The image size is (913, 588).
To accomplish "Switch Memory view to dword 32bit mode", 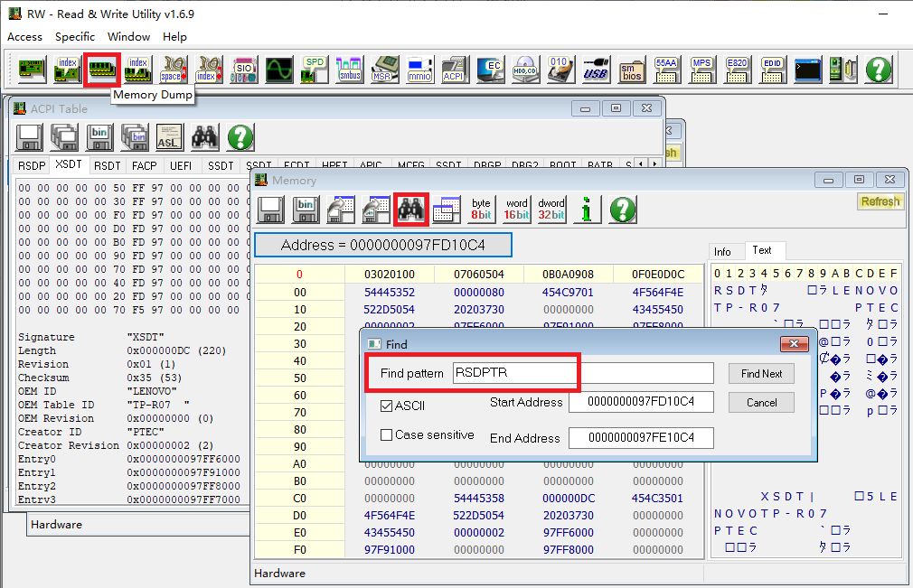I will (x=552, y=210).
